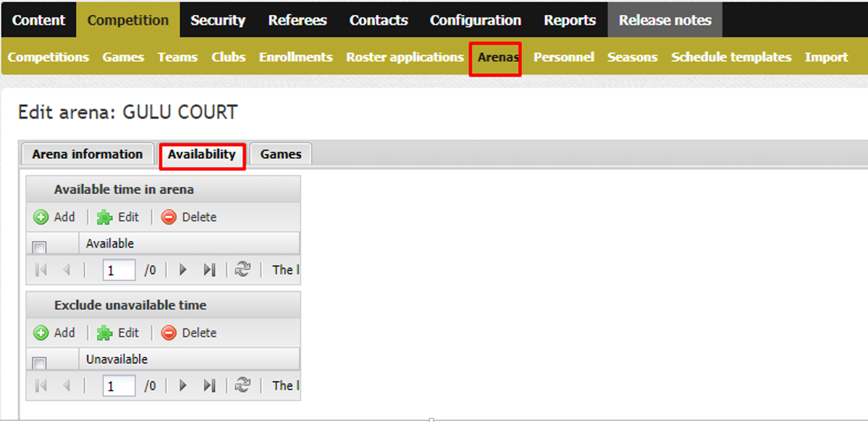868x422 pixels.
Task: Open Clubs in the submenu
Action: [229, 57]
